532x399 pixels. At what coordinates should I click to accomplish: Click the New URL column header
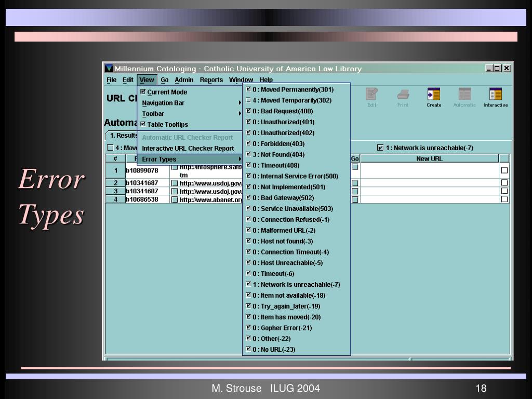click(429, 158)
